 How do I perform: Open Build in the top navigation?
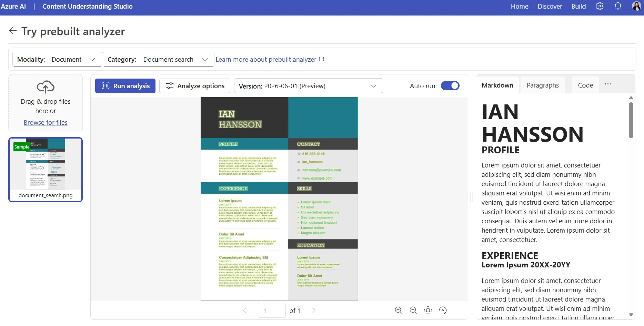click(578, 6)
